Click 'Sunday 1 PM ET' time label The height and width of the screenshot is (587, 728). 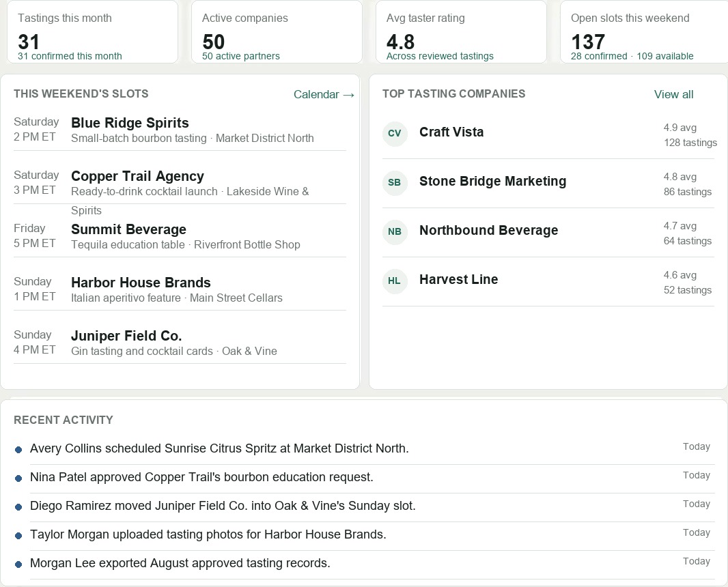tap(34, 289)
